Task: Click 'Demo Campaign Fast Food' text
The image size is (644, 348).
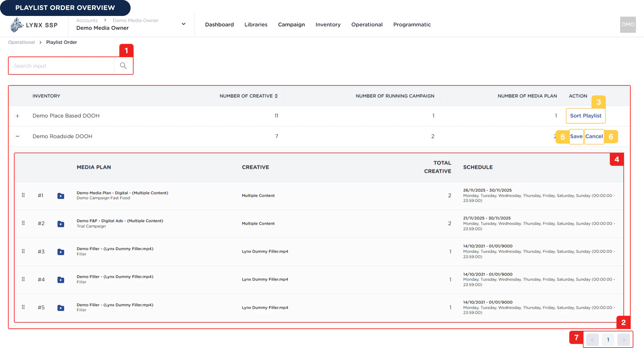Action: click(x=103, y=198)
